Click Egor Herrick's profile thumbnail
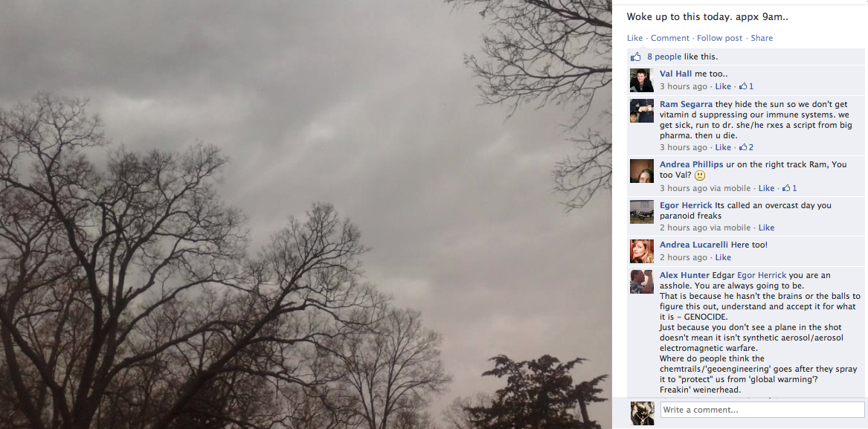Image resolution: width=868 pixels, height=429 pixels. pyautogui.click(x=642, y=212)
